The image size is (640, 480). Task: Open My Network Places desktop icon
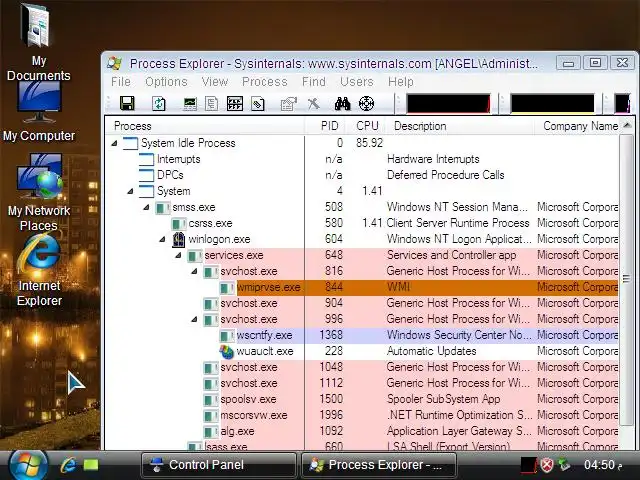pyautogui.click(x=39, y=192)
